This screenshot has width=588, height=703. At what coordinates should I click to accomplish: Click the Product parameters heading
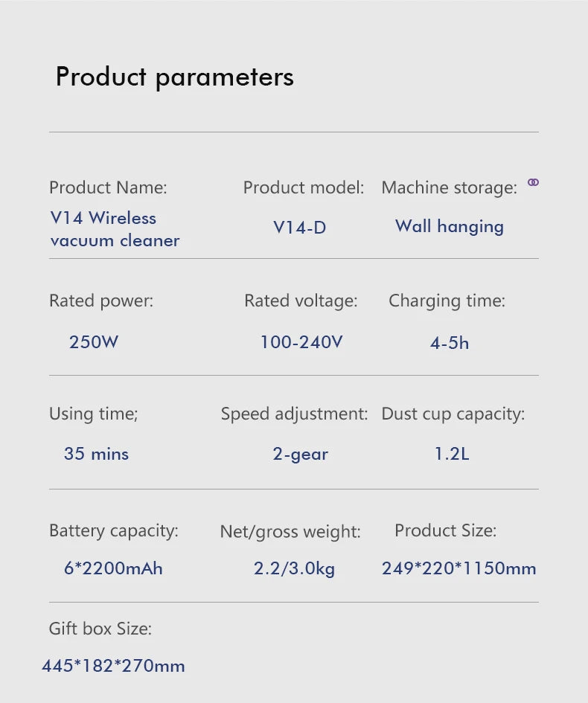(174, 77)
